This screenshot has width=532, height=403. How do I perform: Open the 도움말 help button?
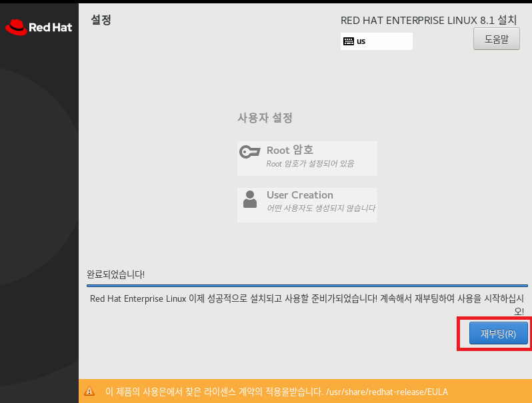[497, 39]
